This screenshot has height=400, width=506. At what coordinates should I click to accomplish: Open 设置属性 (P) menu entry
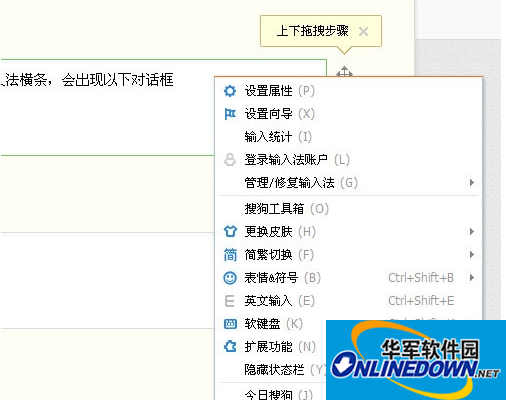coord(348,91)
